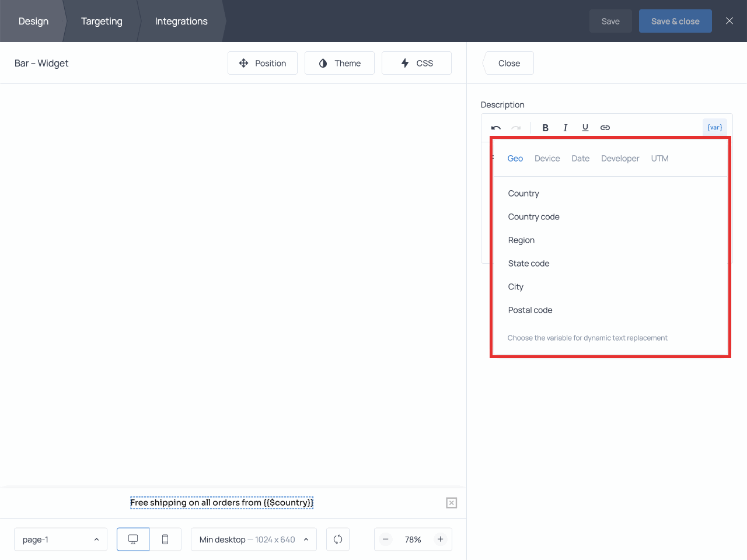Open the page-1 dropdown
The image size is (747, 560).
coord(61,540)
